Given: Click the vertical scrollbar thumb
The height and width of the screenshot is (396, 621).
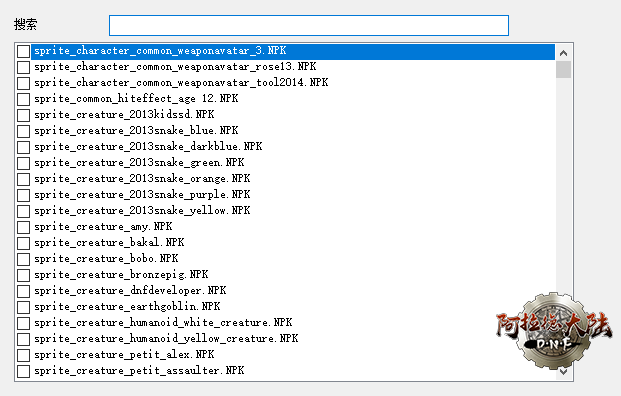Looking at the screenshot, I should point(563,69).
